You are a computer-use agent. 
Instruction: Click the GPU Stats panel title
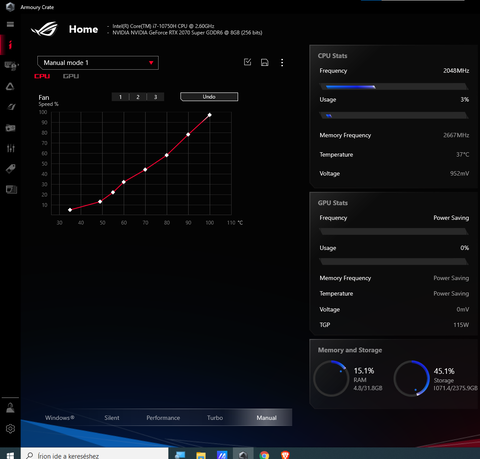pos(333,203)
